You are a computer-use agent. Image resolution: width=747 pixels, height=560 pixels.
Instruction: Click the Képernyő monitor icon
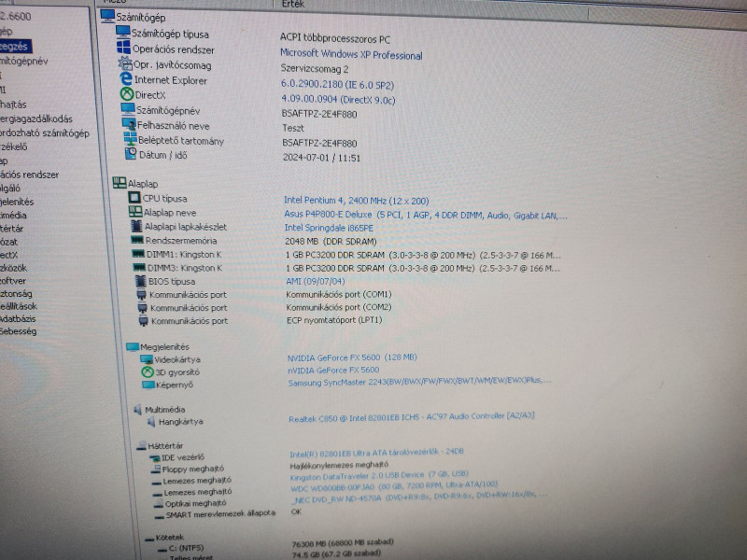point(148,385)
